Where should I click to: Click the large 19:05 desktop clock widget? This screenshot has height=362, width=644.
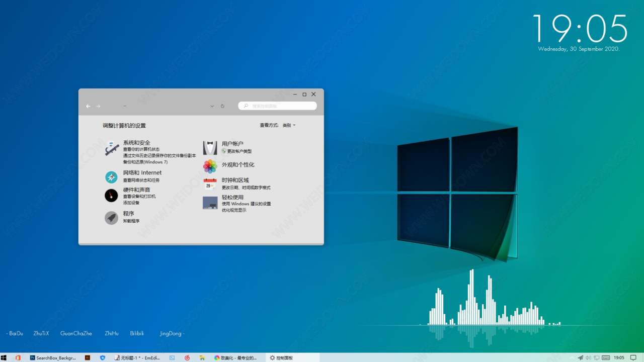[580, 29]
